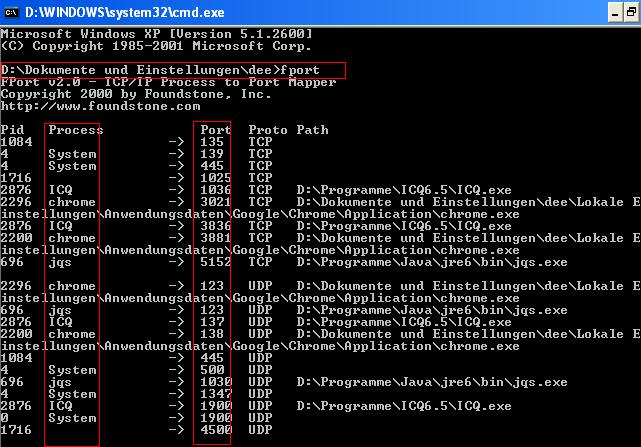Click the http://www.foundstone.com URL text

(x=101, y=106)
